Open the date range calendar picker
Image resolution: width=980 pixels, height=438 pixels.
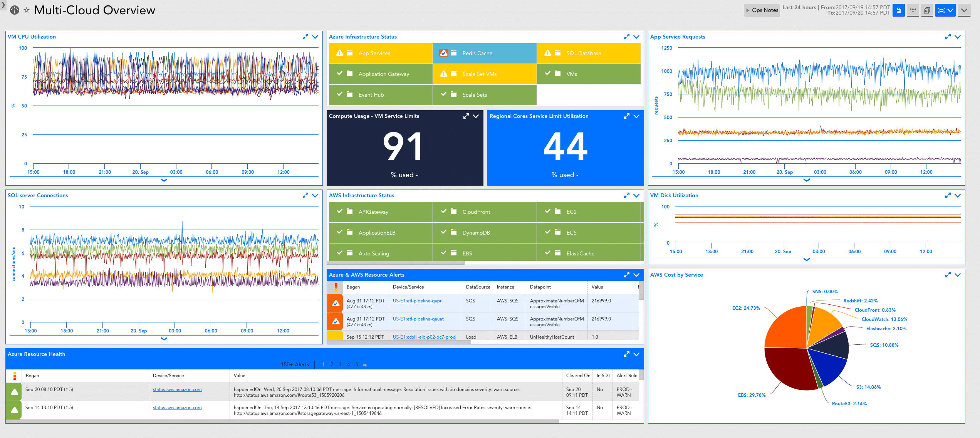pos(898,10)
